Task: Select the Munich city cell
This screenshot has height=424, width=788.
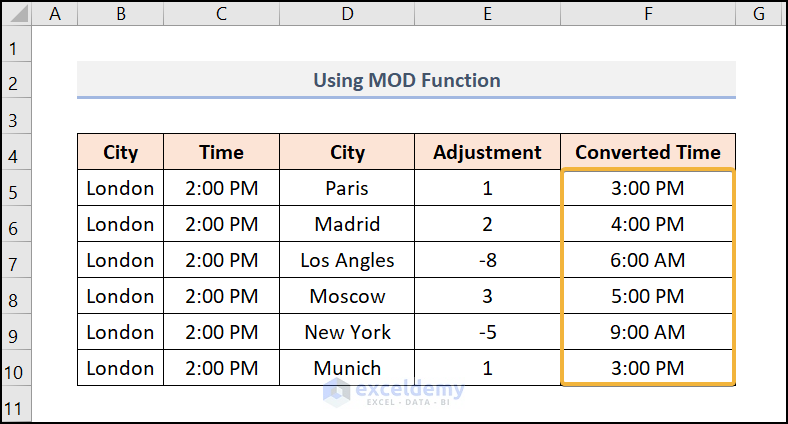Action: 347,369
